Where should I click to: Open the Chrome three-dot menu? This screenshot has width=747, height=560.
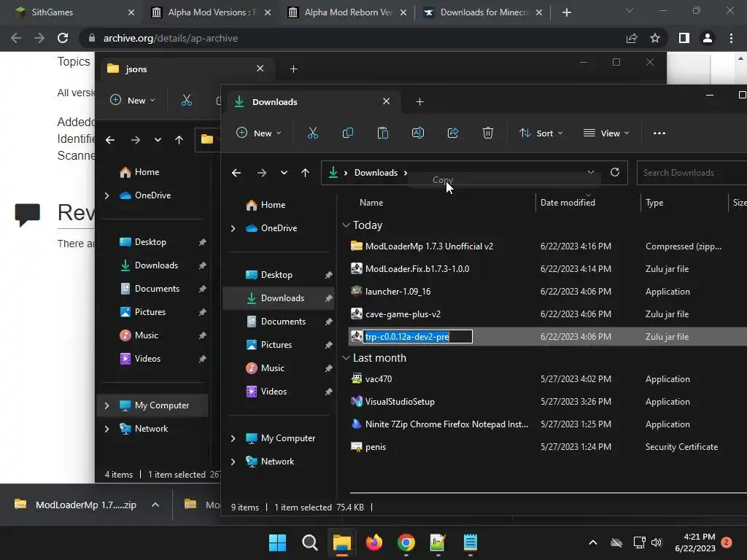tap(731, 38)
